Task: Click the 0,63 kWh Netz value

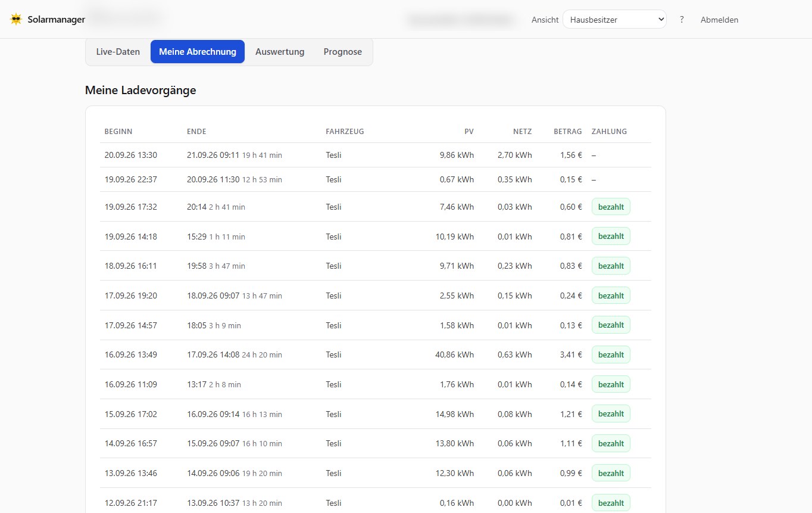Action: pos(515,355)
